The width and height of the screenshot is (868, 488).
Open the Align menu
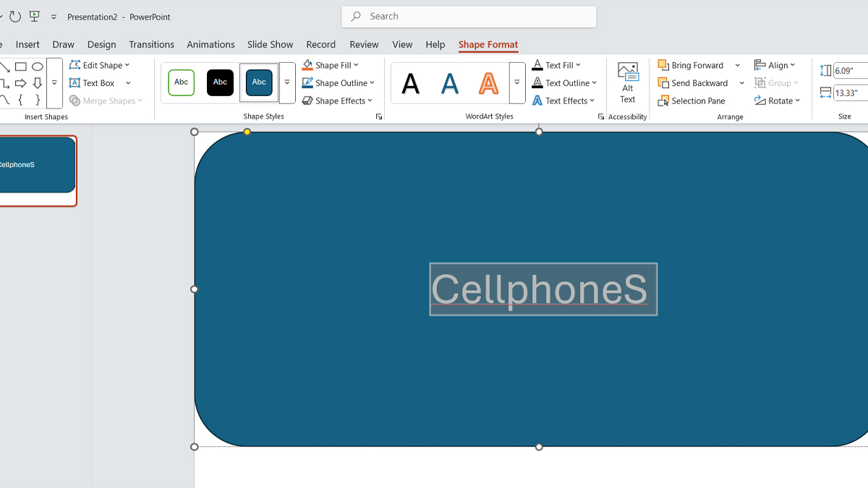(775, 65)
